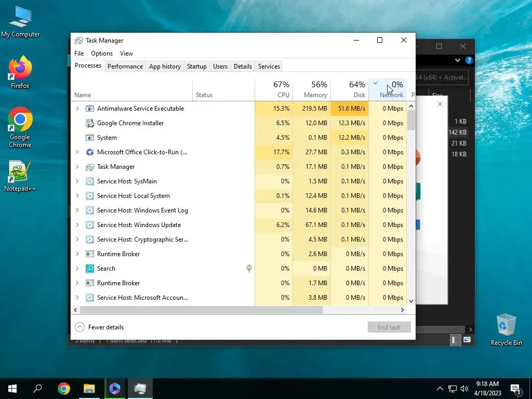Click the Service Host: Cryptographic Services icon
Viewport: 532px width, 399px height.
point(89,240)
